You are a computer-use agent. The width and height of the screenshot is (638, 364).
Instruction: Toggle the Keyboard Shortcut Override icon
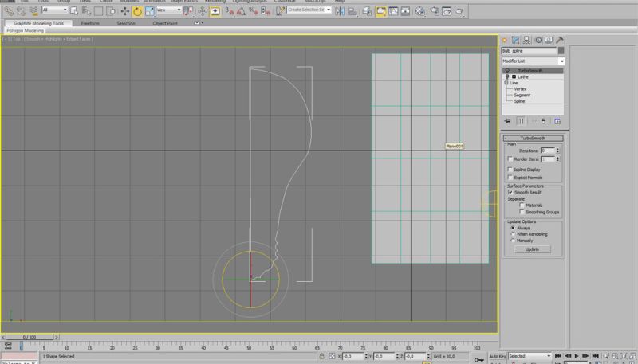tap(215, 11)
